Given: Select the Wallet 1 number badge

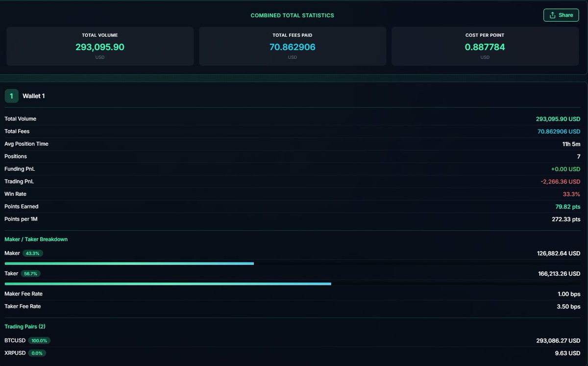Looking at the screenshot, I should tap(11, 96).
